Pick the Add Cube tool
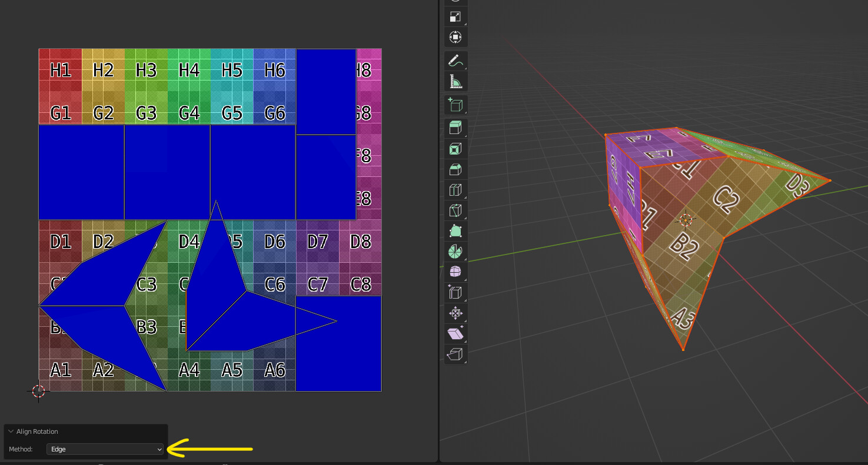 coord(455,105)
